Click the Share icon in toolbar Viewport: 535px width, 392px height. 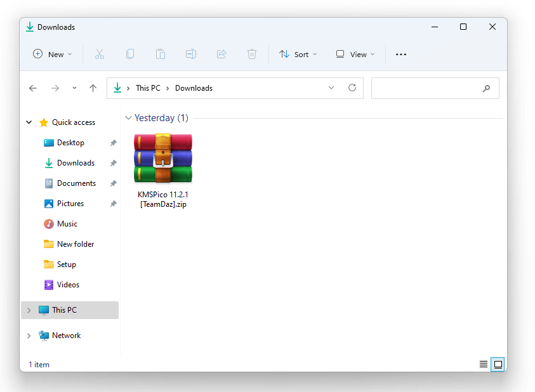[221, 55]
